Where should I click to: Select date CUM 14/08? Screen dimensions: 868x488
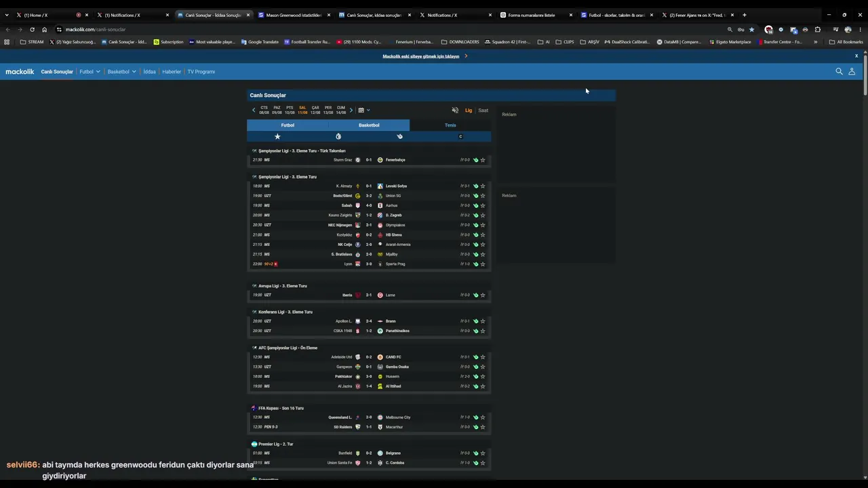341,110
